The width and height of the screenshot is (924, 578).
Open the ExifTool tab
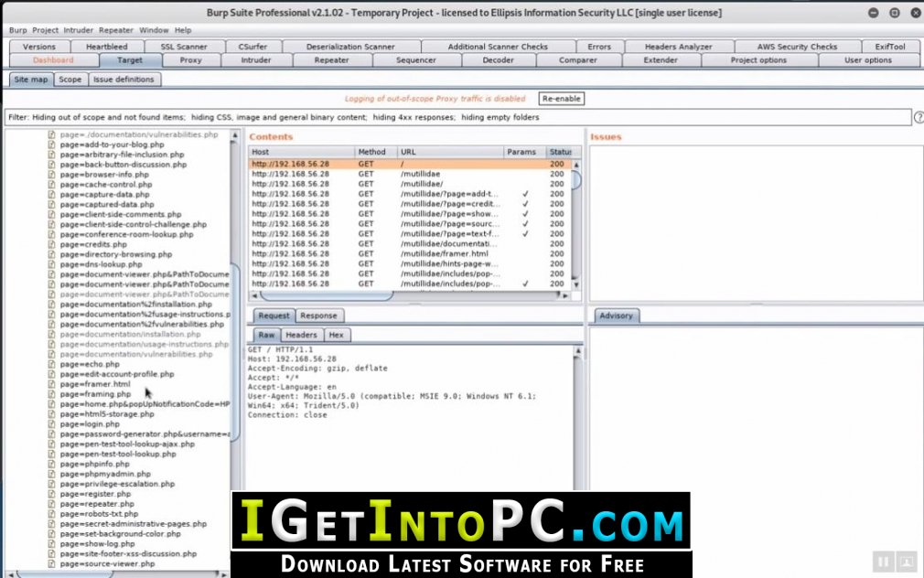(890, 47)
